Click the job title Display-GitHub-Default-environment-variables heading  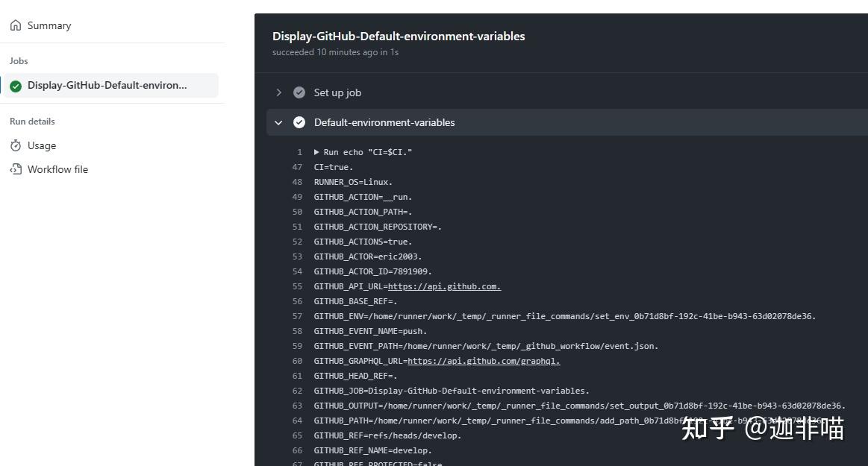tap(399, 37)
